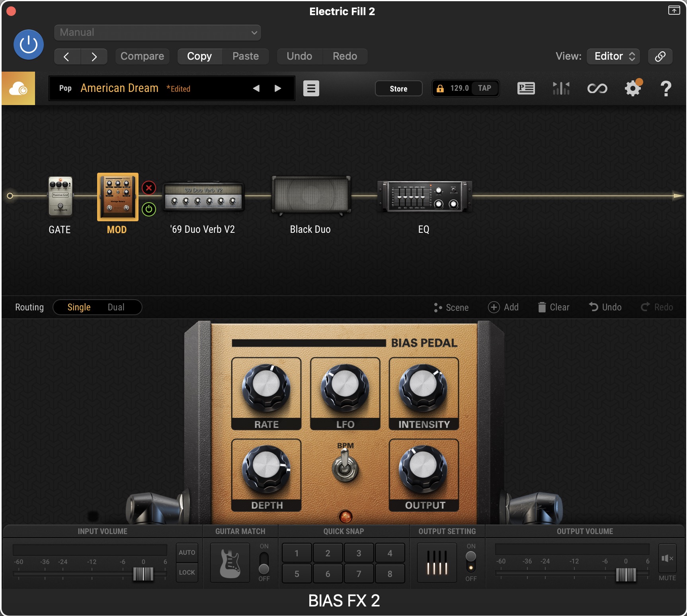Click the TAP tempo button
The width and height of the screenshot is (687, 616).
coord(484,88)
